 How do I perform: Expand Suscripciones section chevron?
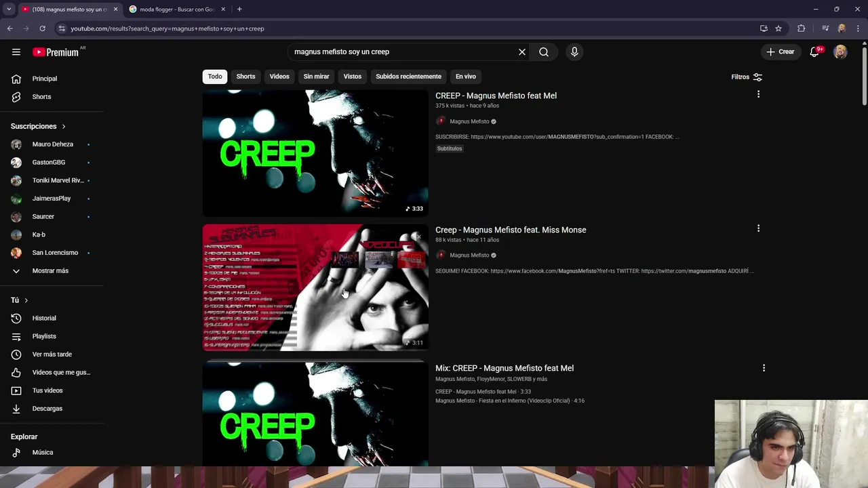coord(64,126)
